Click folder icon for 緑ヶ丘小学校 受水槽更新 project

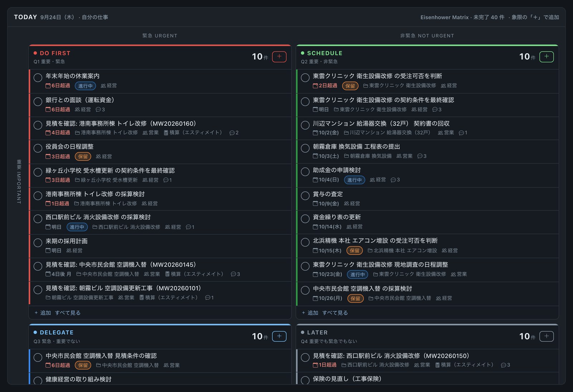tap(77, 180)
